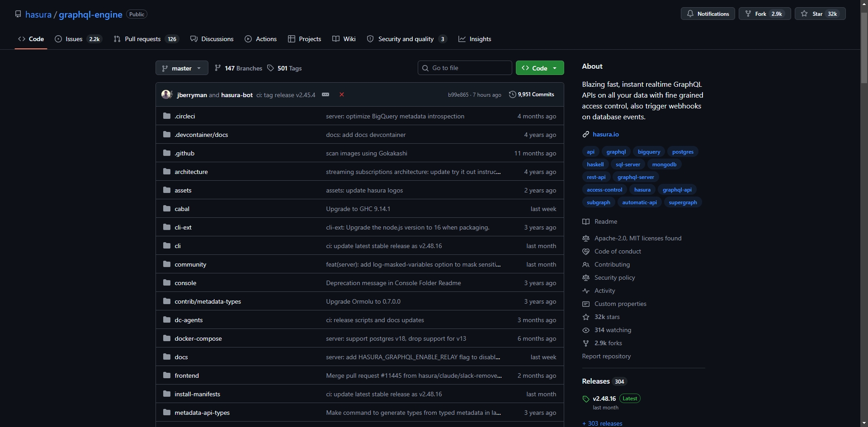Select the haskell topic tag

click(x=595, y=164)
